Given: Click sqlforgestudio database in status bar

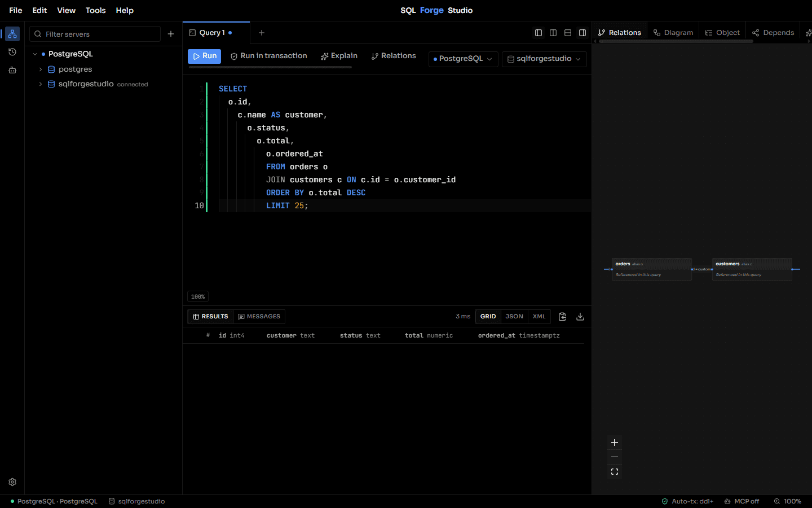Looking at the screenshot, I should (x=137, y=501).
